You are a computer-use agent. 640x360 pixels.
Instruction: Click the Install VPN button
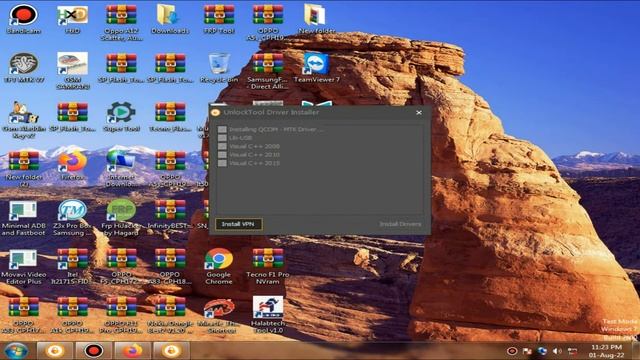coord(238,224)
